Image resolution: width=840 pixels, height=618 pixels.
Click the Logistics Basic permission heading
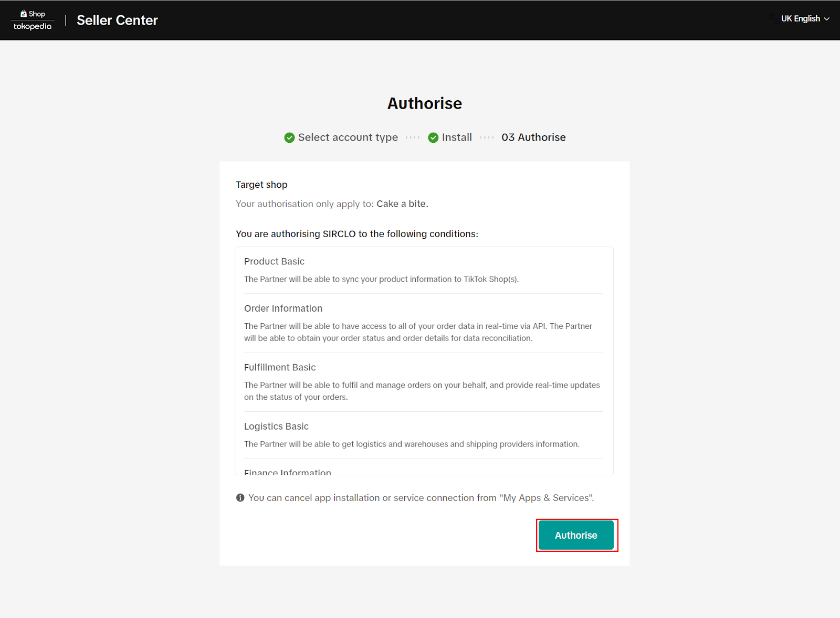click(x=276, y=427)
